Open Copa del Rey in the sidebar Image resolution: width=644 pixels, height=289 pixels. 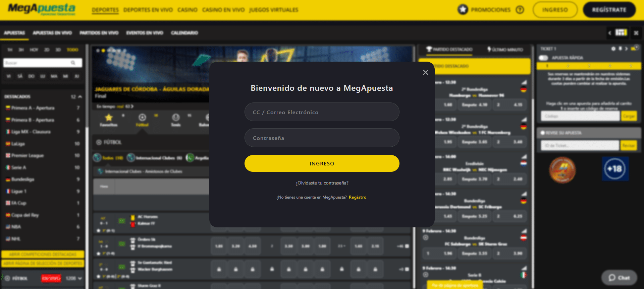coord(43,215)
